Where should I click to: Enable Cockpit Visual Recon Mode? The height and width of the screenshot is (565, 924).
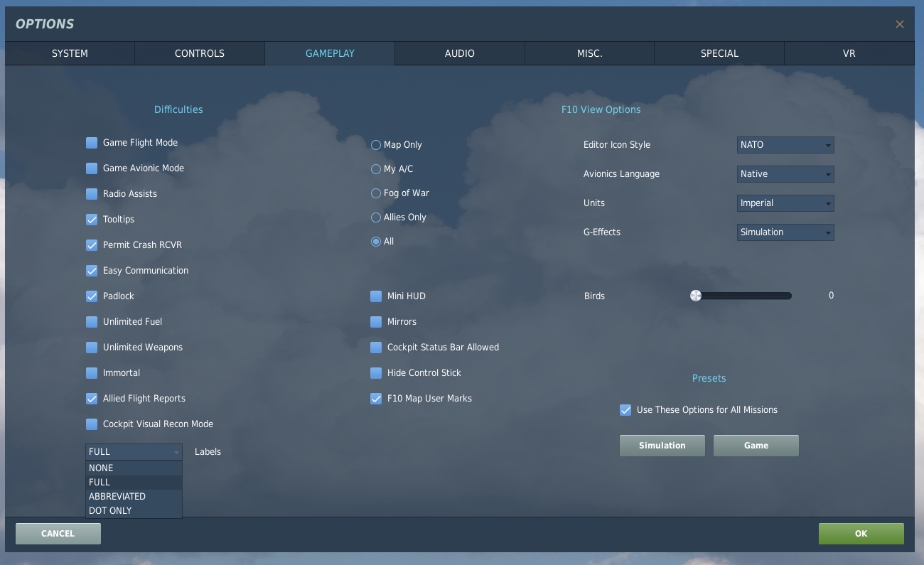92,424
